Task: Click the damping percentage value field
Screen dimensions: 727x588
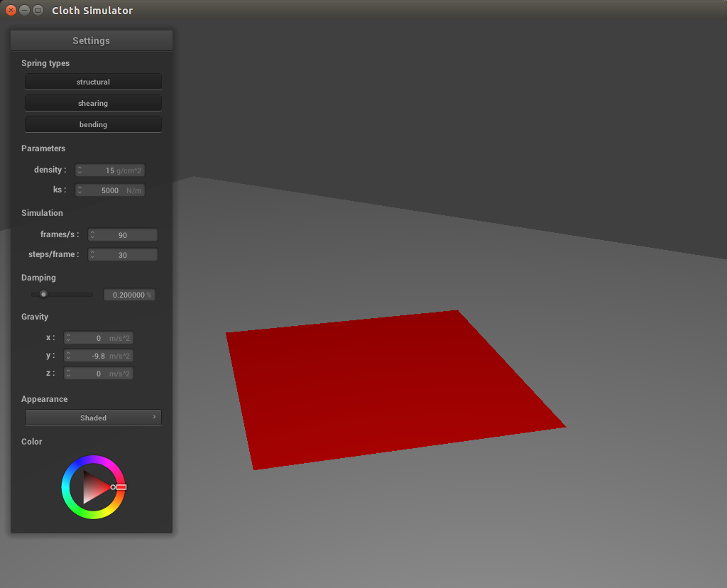Action: click(x=129, y=295)
